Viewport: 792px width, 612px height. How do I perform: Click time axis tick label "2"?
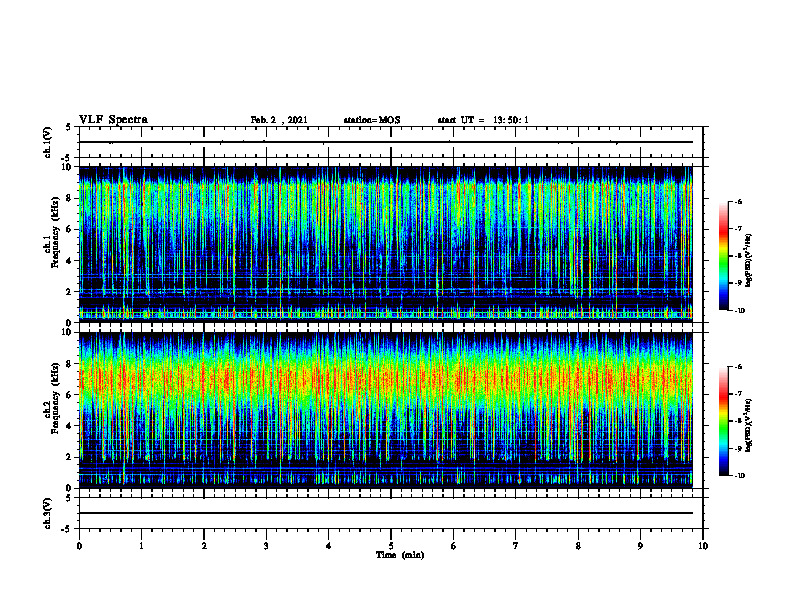click(204, 546)
